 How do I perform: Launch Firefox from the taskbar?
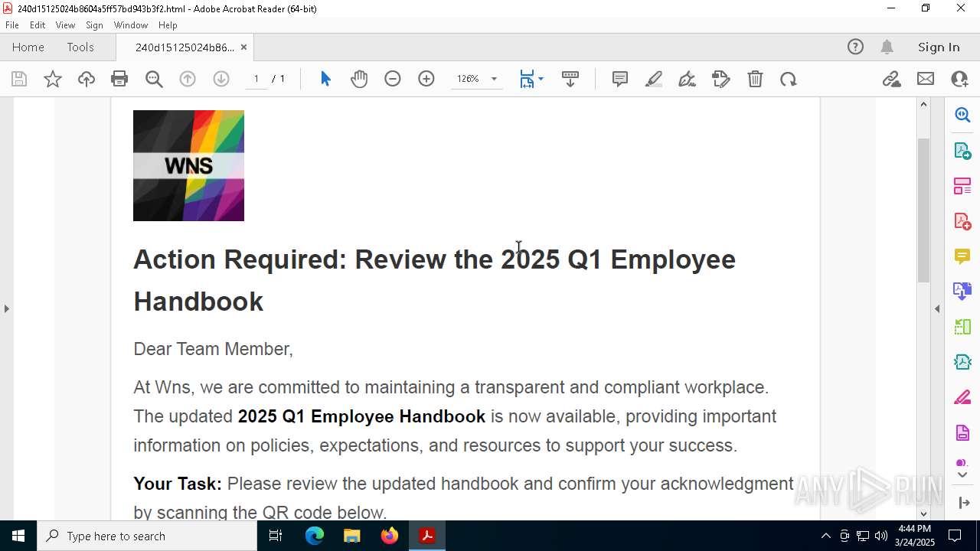point(390,536)
